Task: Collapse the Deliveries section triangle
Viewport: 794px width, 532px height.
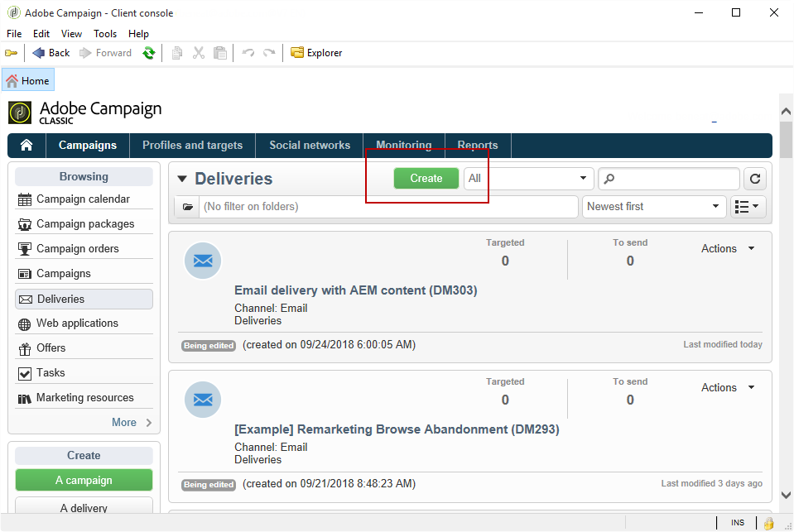Action: 182,179
